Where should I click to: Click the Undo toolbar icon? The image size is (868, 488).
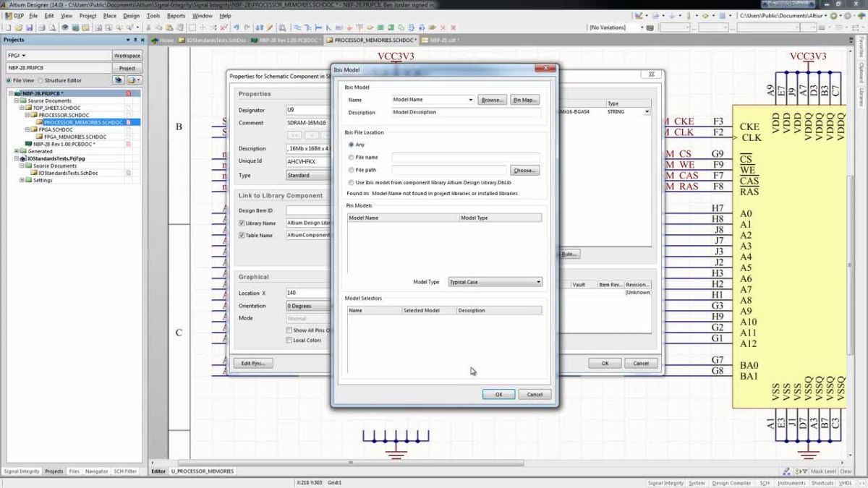(x=236, y=27)
